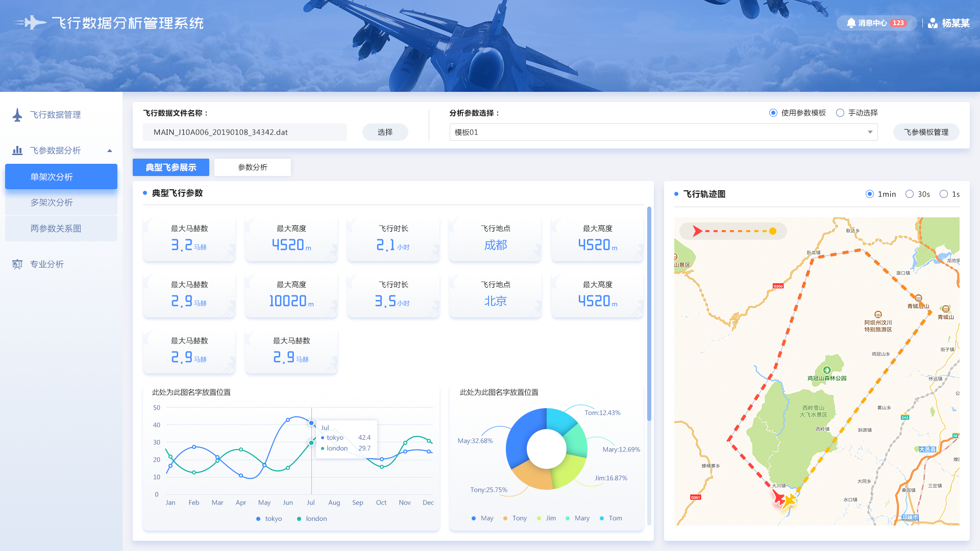The image size is (980, 551).
Task: Click the bar chart icon beside 飞参数据分析
Action: [17, 151]
